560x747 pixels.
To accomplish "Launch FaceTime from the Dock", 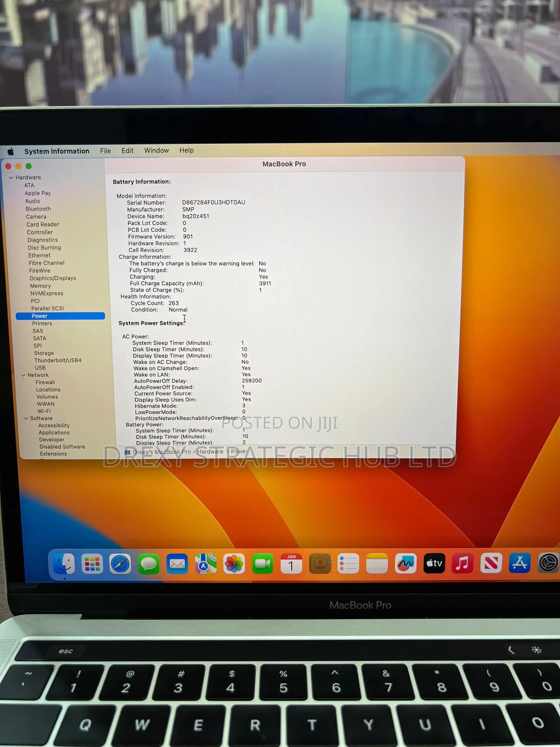I will coord(262,563).
